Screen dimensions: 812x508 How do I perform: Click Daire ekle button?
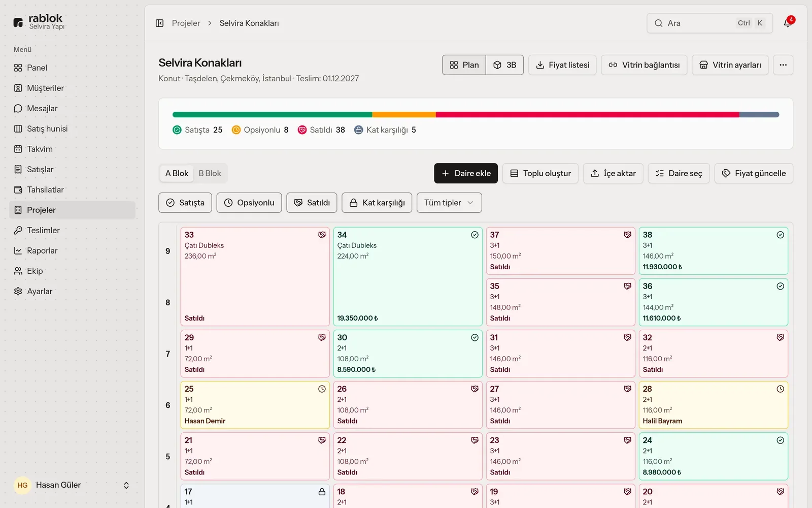[x=466, y=173]
